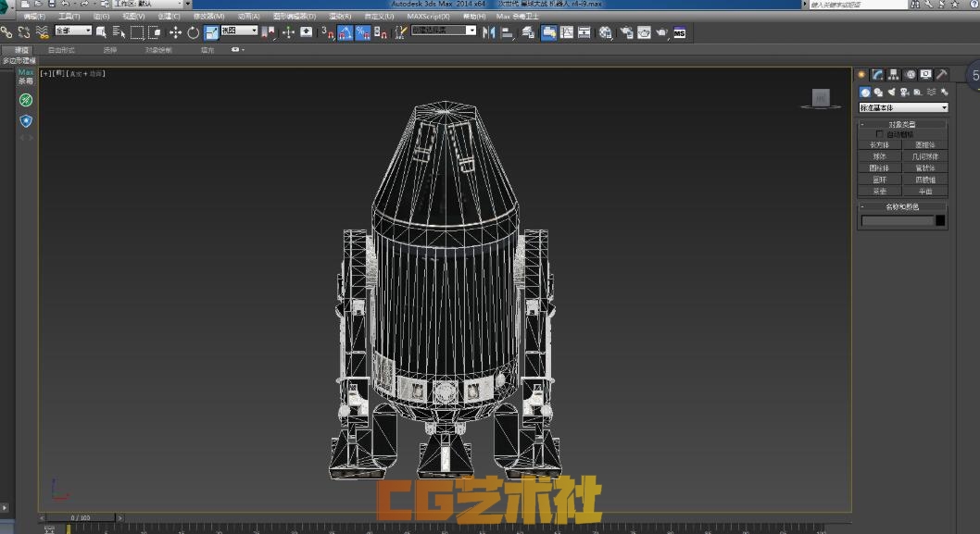Click the ViewCube in the viewport
Screen dimensions: 980x534
821,98
